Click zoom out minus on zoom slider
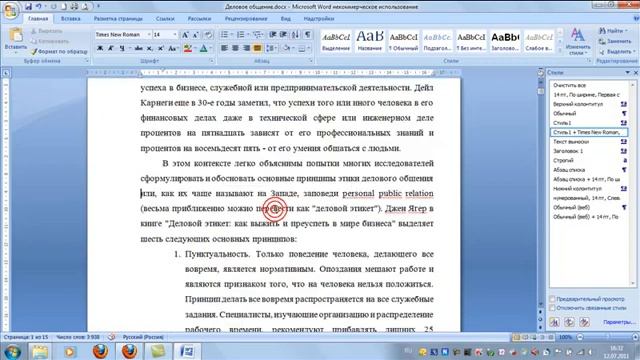 (x=580, y=337)
